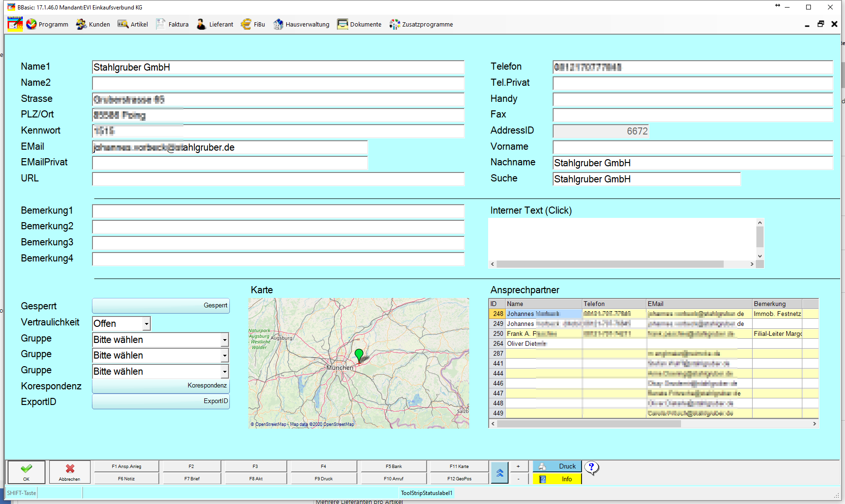Click the Ansprechpartner horizontal scrollbar
The image size is (845, 504).
click(x=654, y=423)
